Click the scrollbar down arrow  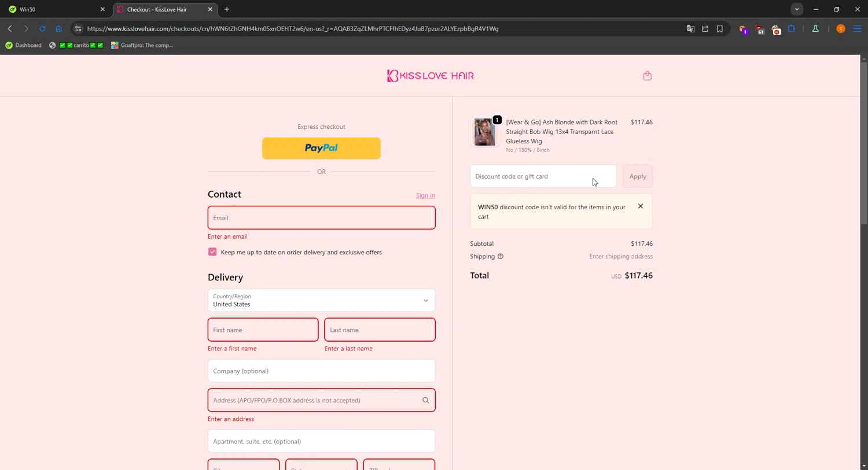tap(864, 465)
